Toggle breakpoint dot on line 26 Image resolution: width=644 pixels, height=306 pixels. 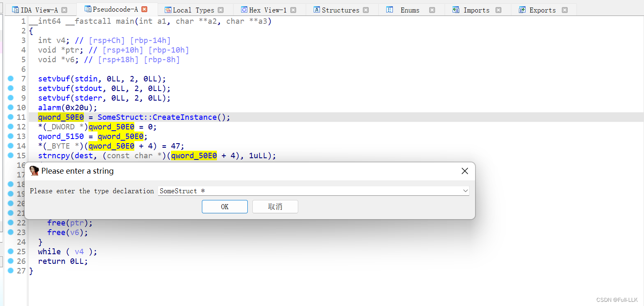[11, 261]
